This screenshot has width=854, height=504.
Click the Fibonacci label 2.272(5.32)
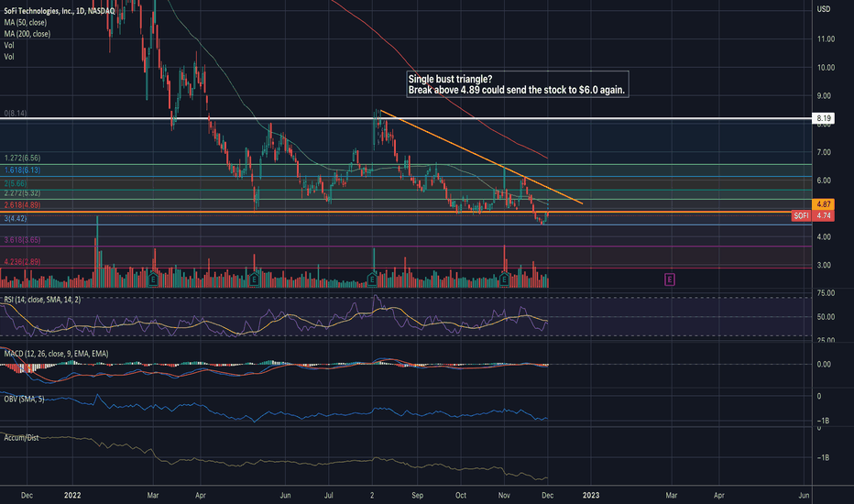pos(22,192)
